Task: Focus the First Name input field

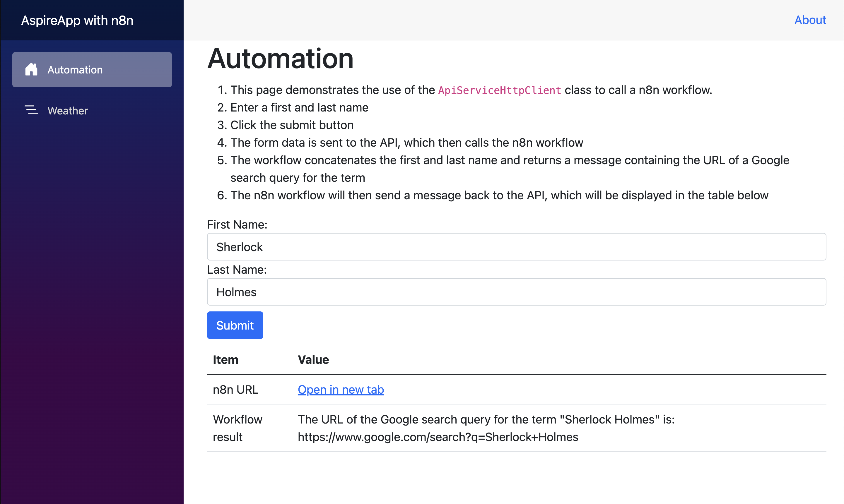Action: pyautogui.click(x=517, y=247)
